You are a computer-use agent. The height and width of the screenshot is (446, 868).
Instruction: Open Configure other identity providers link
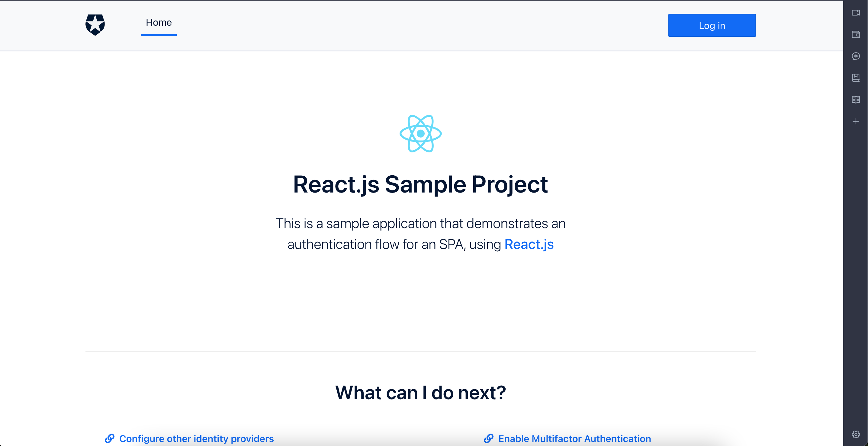tap(196, 438)
